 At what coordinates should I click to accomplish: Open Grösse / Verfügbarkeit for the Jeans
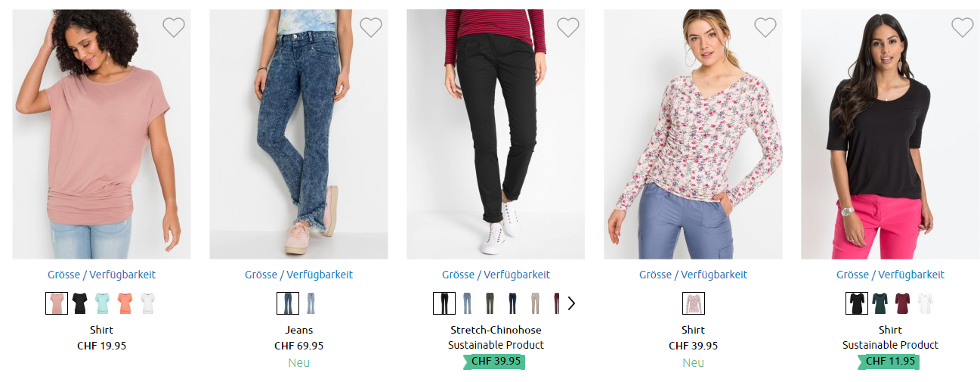(298, 275)
